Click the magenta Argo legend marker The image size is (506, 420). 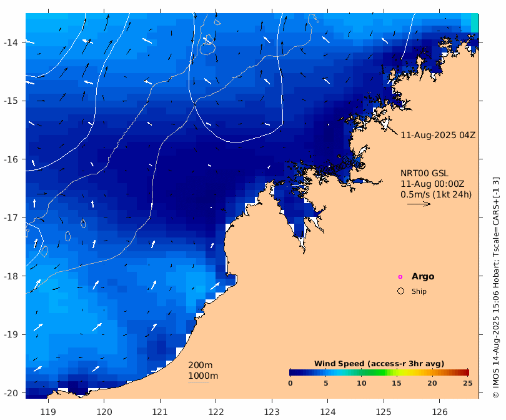point(400,277)
